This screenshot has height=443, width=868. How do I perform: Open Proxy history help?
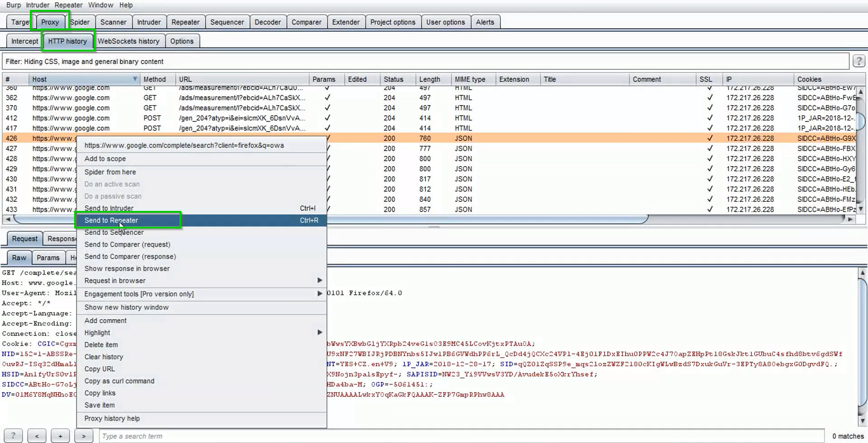pos(112,419)
